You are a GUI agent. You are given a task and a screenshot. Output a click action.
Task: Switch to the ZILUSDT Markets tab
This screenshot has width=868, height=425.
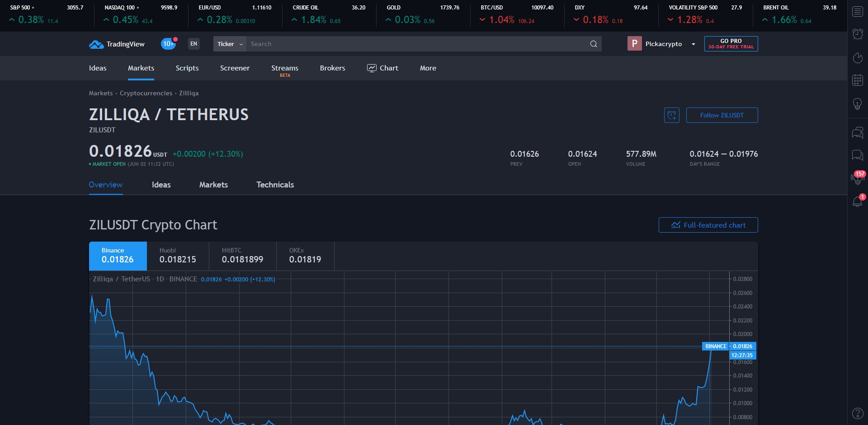tap(213, 185)
